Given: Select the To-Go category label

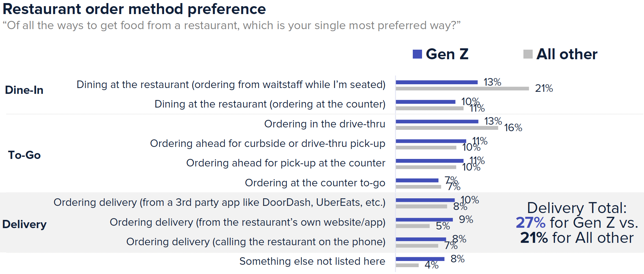Looking at the screenshot, I should pyautogui.click(x=24, y=155).
